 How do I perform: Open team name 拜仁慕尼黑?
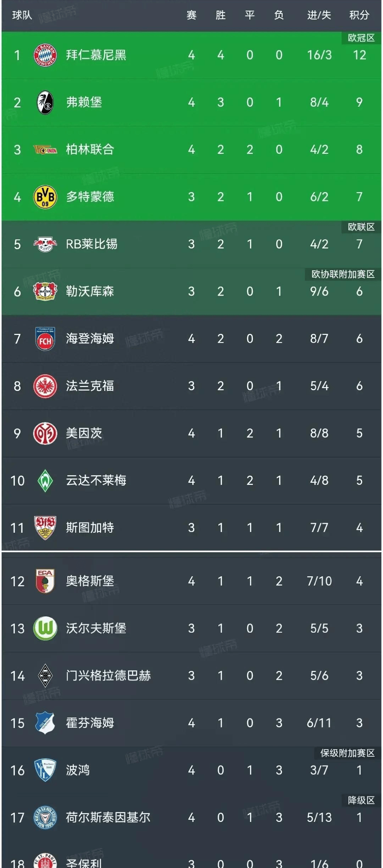tap(96, 55)
